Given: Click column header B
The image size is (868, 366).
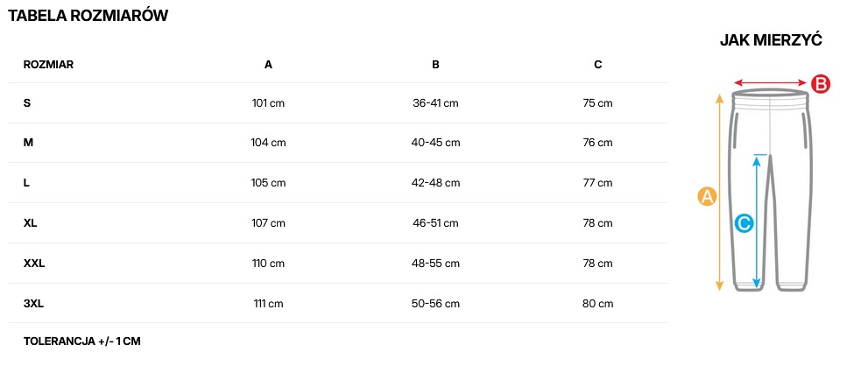Looking at the screenshot, I should [435, 64].
